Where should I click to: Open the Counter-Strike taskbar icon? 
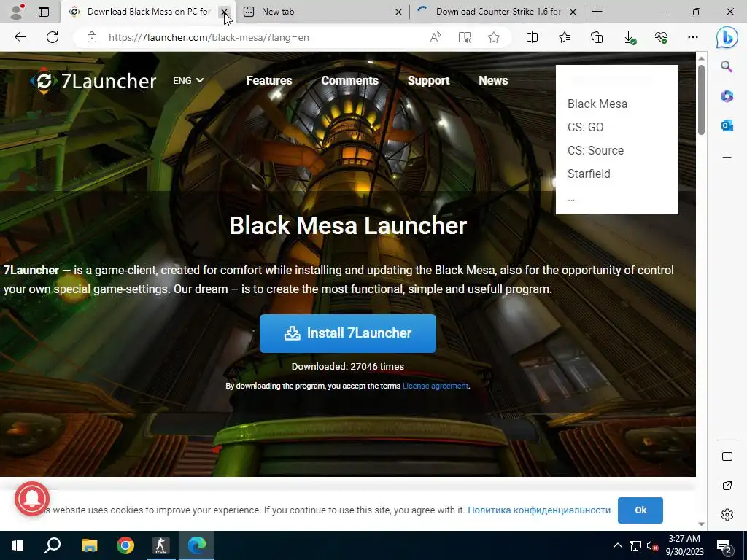tap(161, 545)
